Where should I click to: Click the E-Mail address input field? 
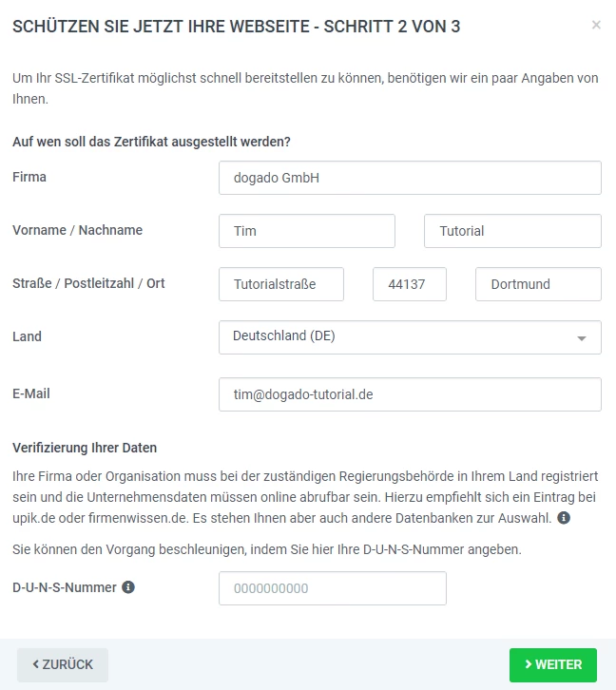coord(410,394)
